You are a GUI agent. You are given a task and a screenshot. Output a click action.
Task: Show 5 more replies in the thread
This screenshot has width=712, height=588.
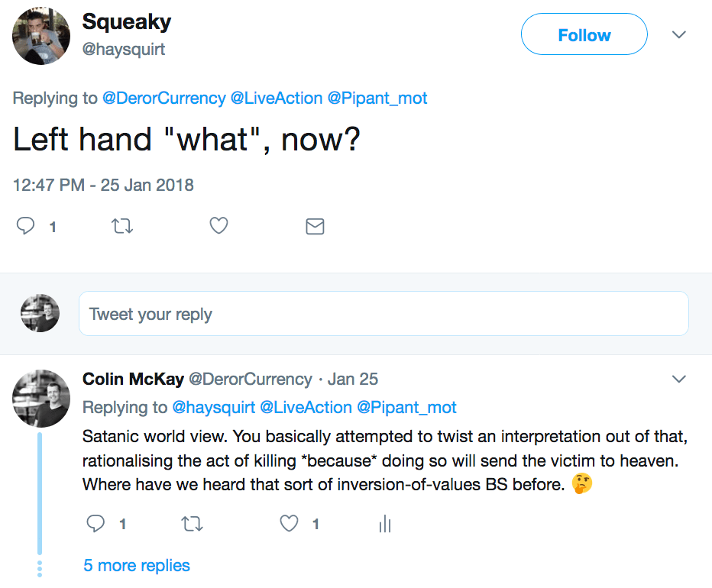tap(136, 565)
